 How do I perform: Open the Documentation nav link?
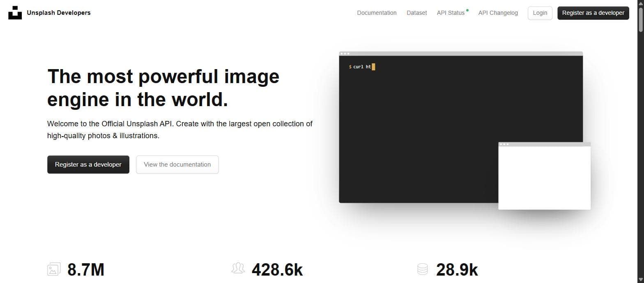pos(377,13)
